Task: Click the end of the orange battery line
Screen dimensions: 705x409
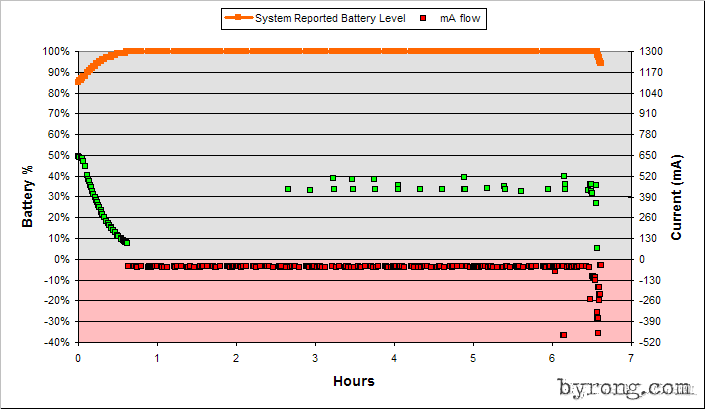Action: coord(600,63)
